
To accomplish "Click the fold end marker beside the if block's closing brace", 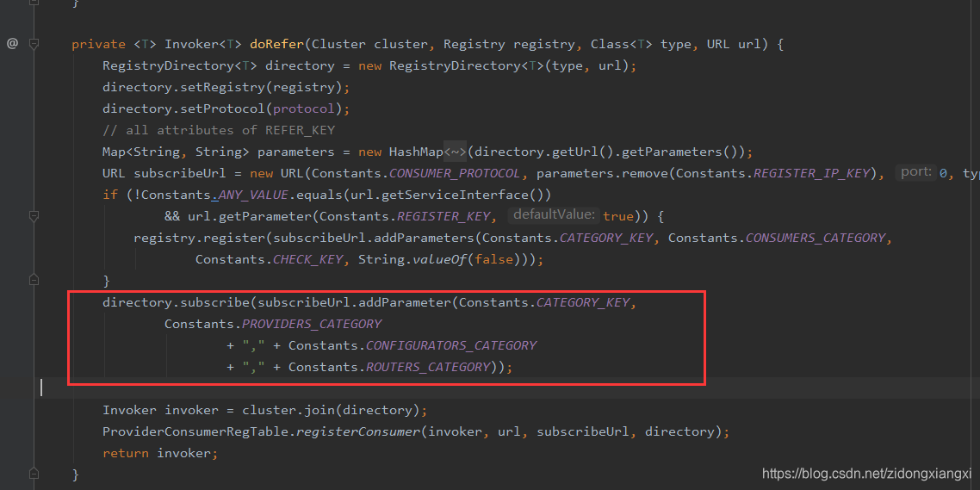I will pyautogui.click(x=34, y=281).
